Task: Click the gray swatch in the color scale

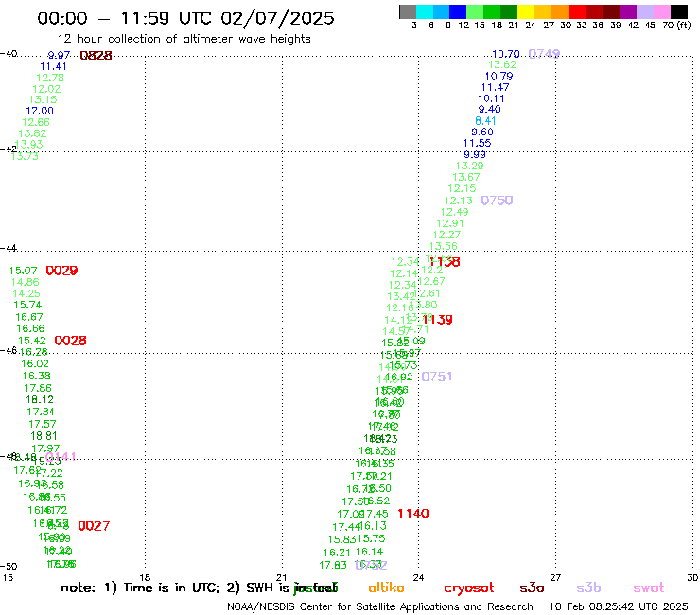Action: tap(408, 11)
